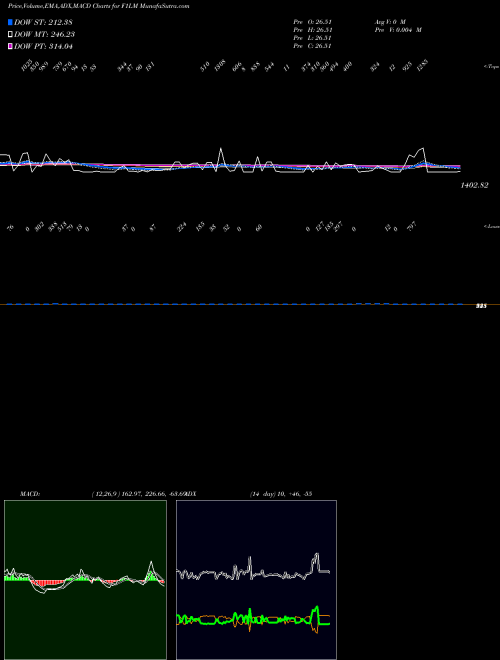The height and width of the screenshot is (660, 500).
Task: Click the 'Pre L: 26.51' value
Action: (313, 38)
